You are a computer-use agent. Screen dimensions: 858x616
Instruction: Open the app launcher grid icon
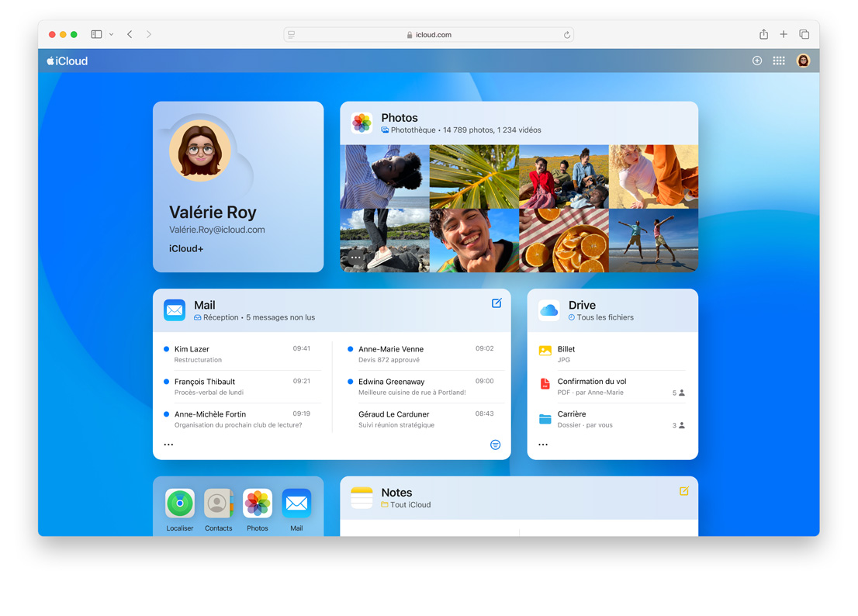(779, 60)
